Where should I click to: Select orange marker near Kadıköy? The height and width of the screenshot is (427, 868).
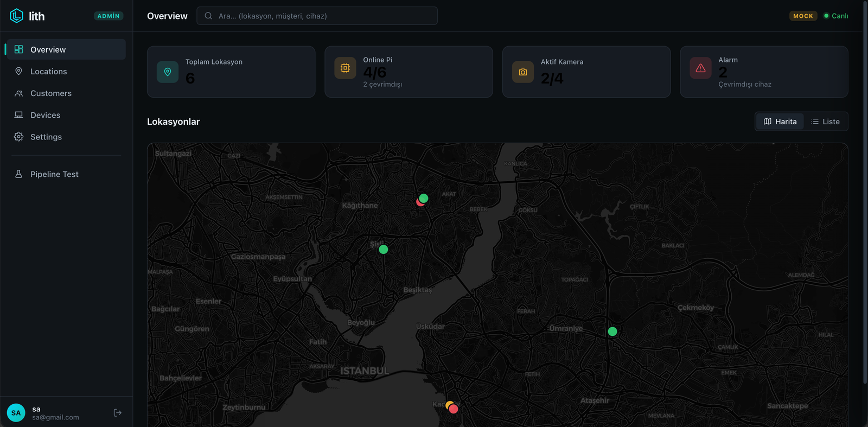pos(448,404)
